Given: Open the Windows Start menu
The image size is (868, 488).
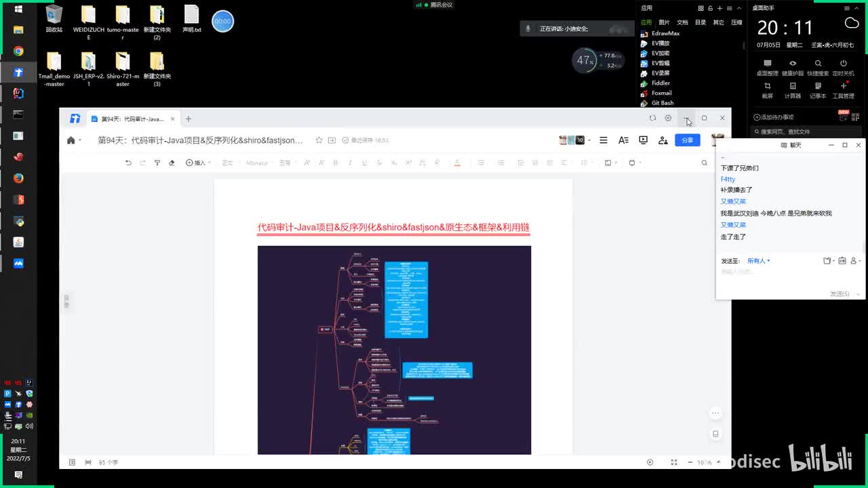Looking at the screenshot, I should (x=18, y=9).
